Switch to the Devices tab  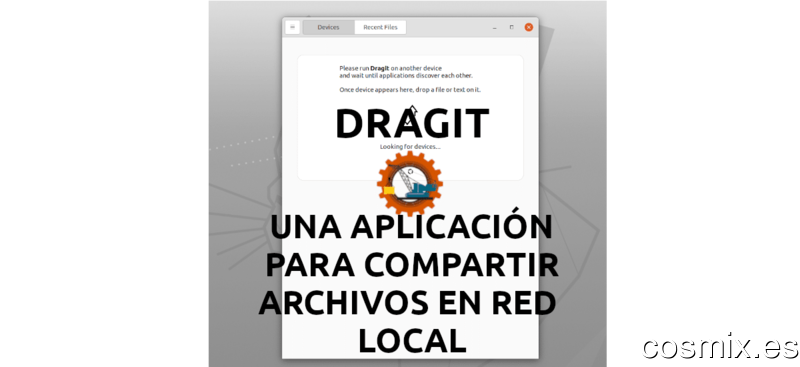[x=328, y=28]
